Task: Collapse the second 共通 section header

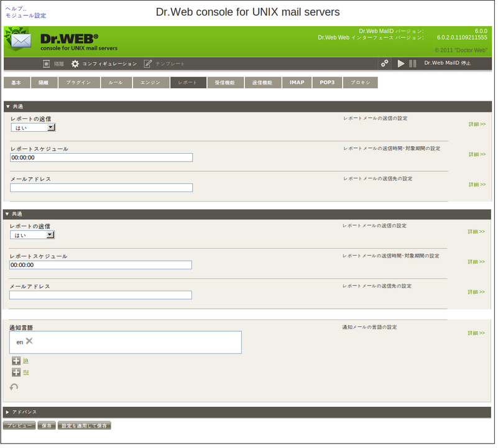Action: click(247, 215)
